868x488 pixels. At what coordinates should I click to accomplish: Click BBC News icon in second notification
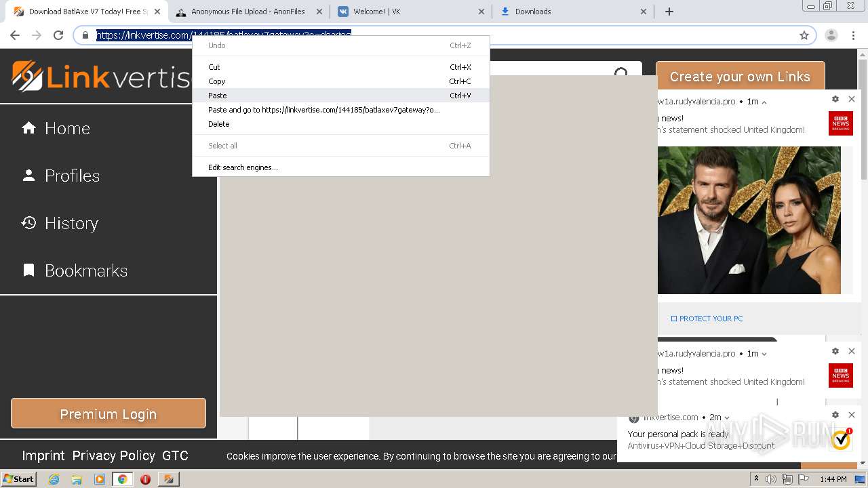click(841, 375)
